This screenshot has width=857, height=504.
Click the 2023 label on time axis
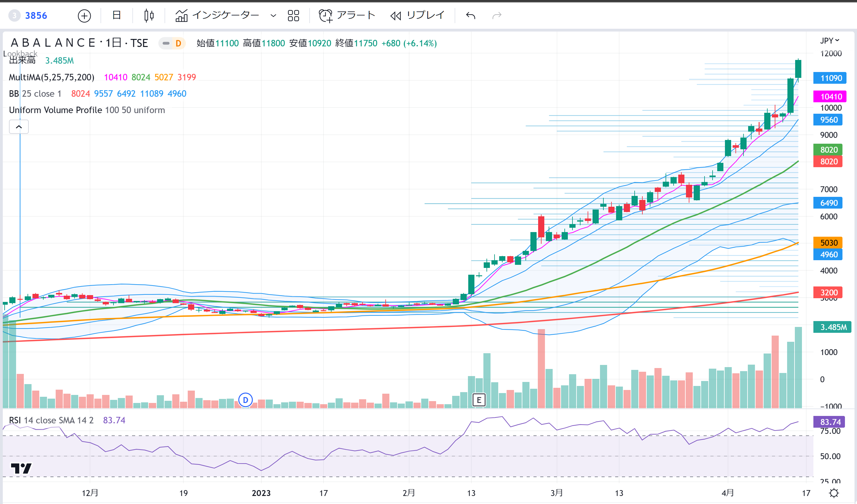point(261,493)
